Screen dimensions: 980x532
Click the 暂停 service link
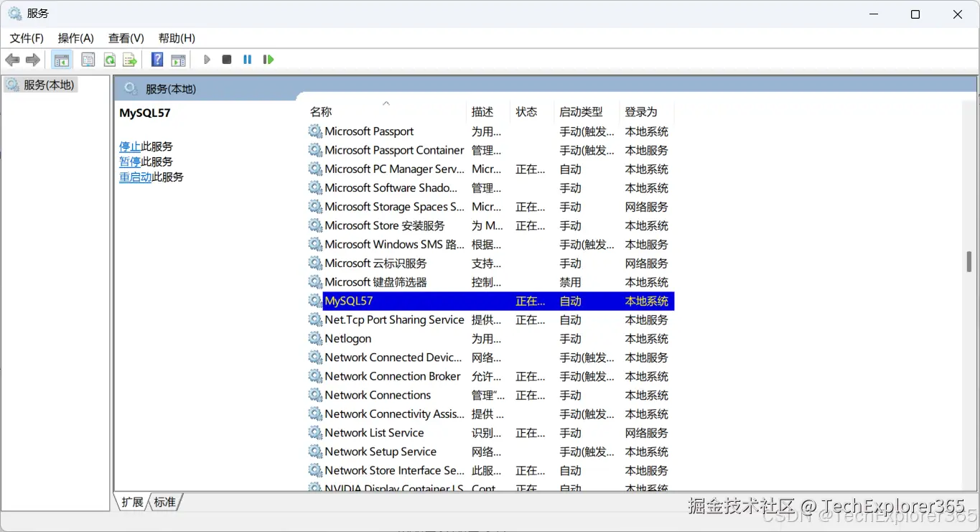click(130, 162)
